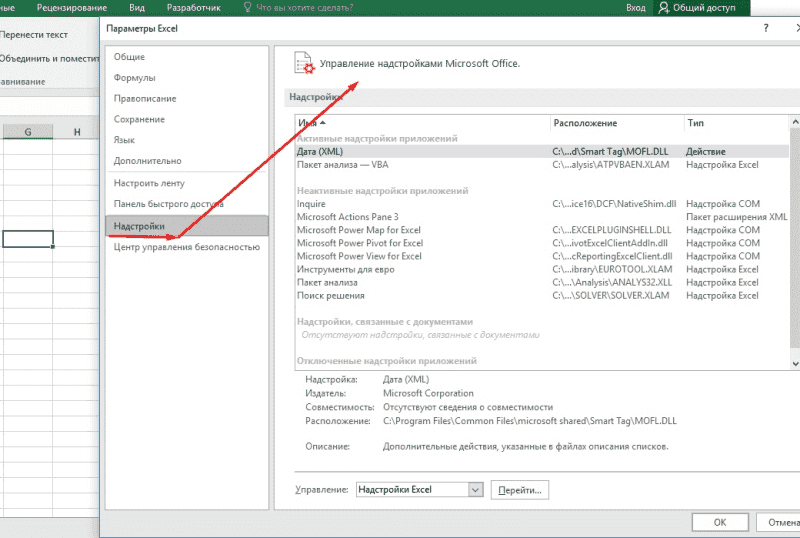This screenshot has height=538, width=800.
Task: Click the person icon beside Общий доступ
Action: (x=663, y=8)
